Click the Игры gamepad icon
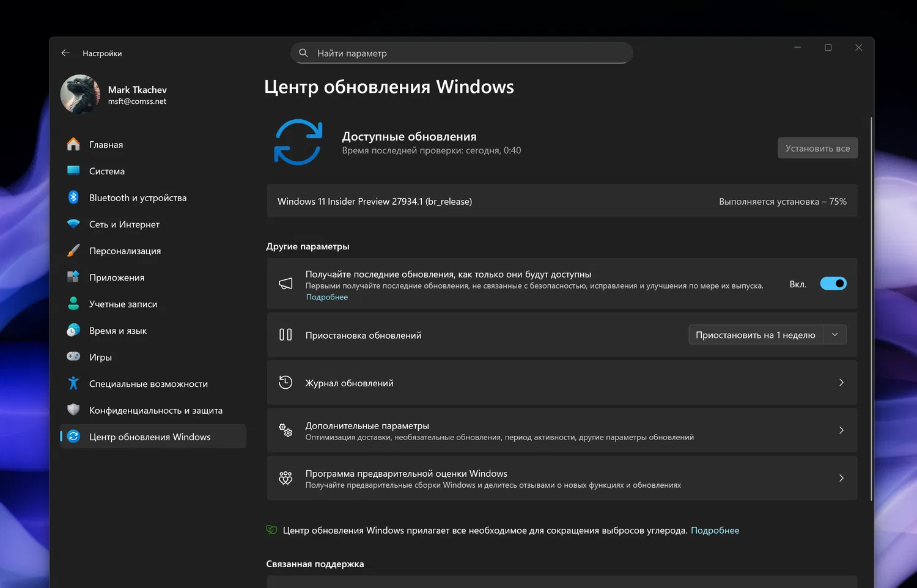 73,357
